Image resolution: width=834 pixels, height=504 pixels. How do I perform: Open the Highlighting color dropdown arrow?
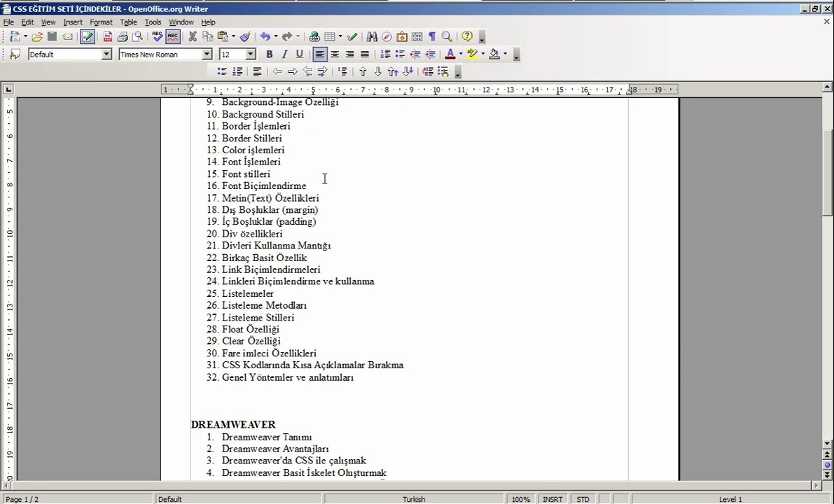tap(483, 54)
